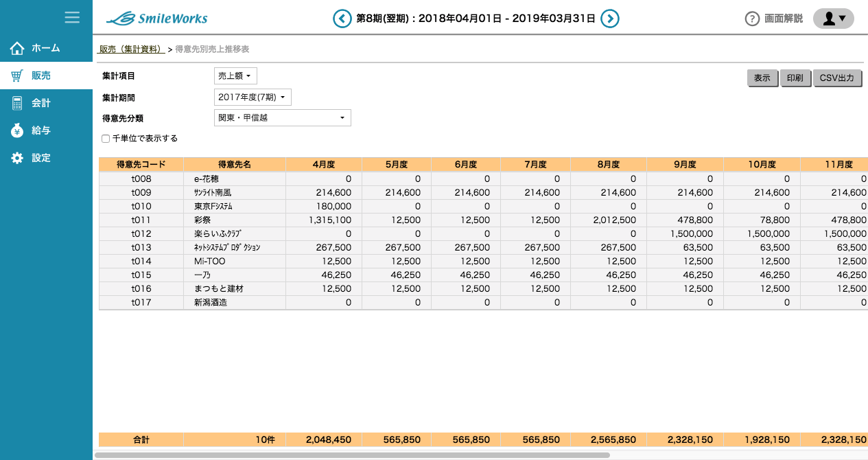Image resolution: width=868 pixels, height=460 pixels.
Task: Click the 一乃 customer name
Action: 202,275
